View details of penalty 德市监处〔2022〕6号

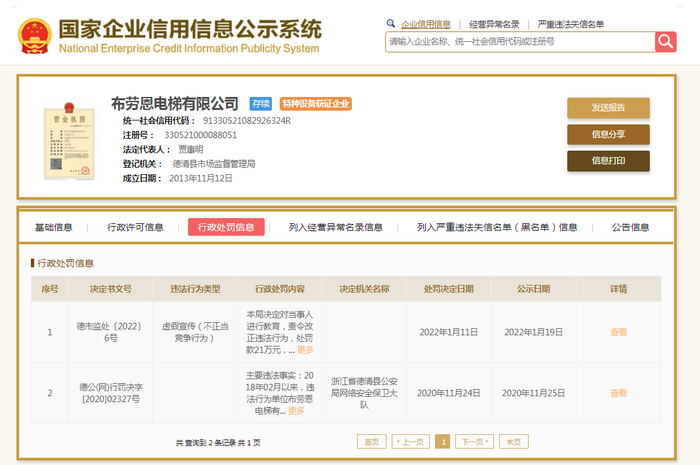[618, 332]
